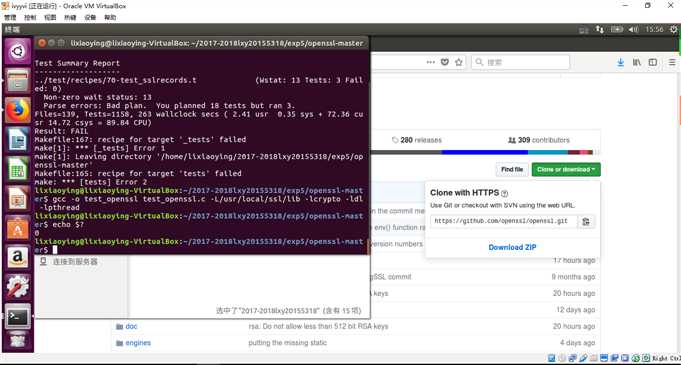Click the Right Ctrl host key indicator
The width and height of the screenshot is (681, 365).
tap(665, 358)
